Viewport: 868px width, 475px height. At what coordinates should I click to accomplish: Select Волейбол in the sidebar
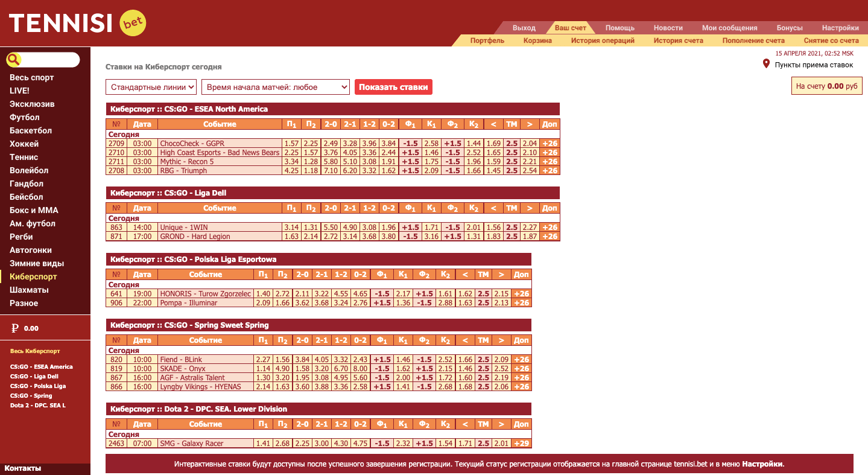[x=29, y=170]
